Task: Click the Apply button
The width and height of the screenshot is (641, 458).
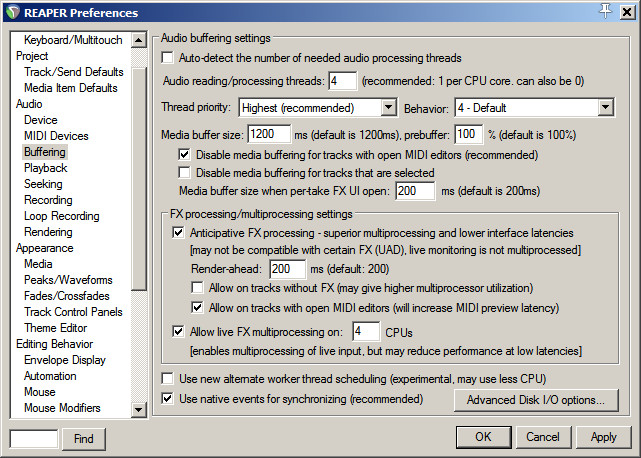Action: pyautogui.click(x=603, y=437)
